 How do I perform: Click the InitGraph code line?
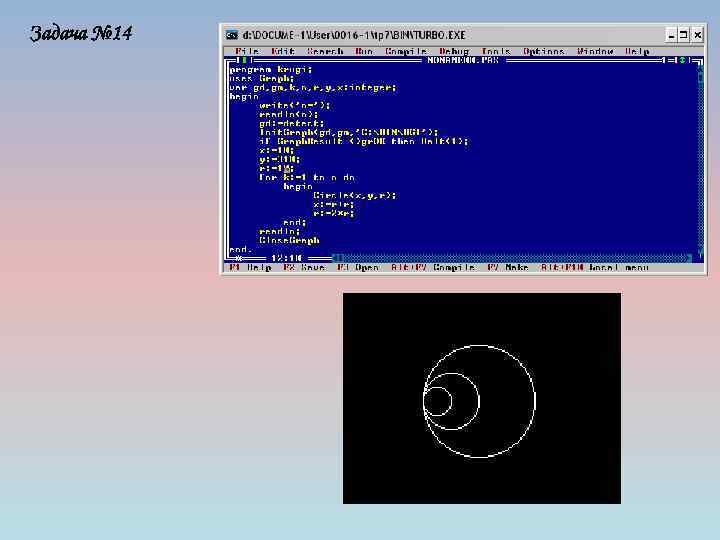349,133
